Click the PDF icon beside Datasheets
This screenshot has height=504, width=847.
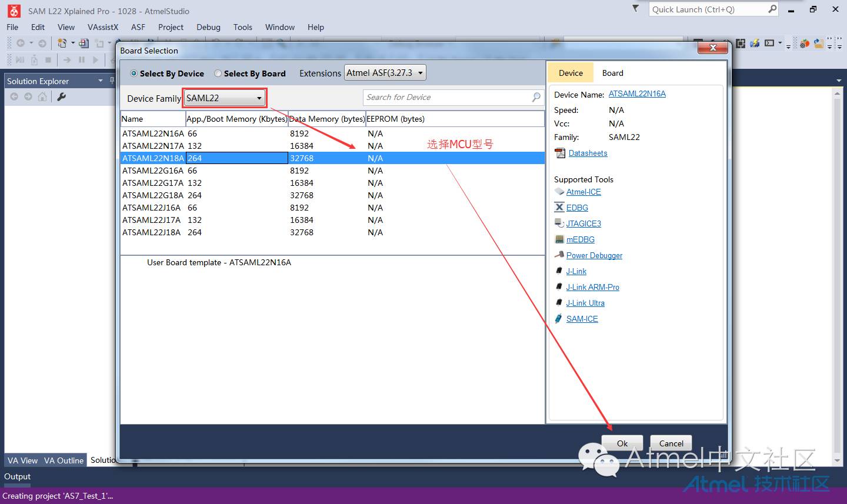559,153
